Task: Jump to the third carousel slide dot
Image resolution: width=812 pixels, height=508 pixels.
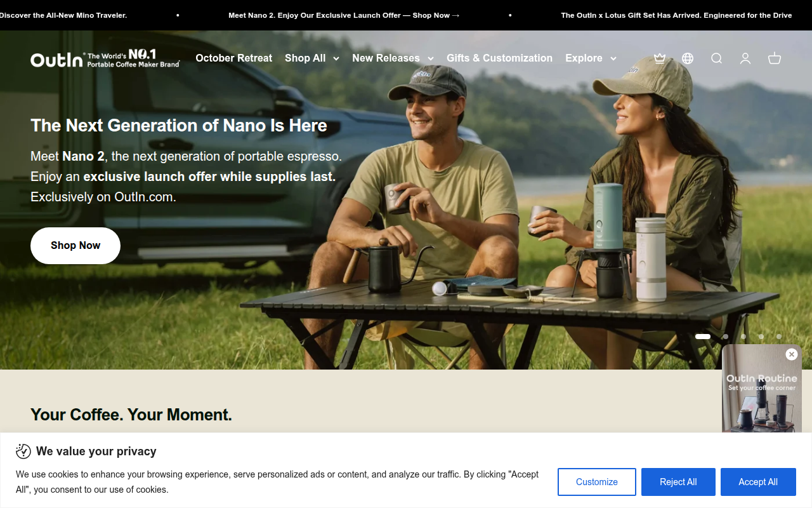Action: click(743, 337)
